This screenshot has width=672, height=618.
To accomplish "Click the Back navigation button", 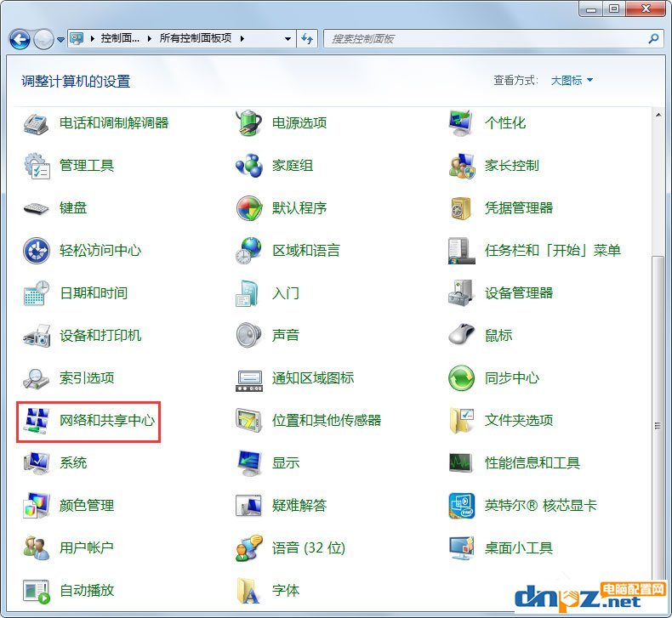I will pyautogui.click(x=20, y=39).
